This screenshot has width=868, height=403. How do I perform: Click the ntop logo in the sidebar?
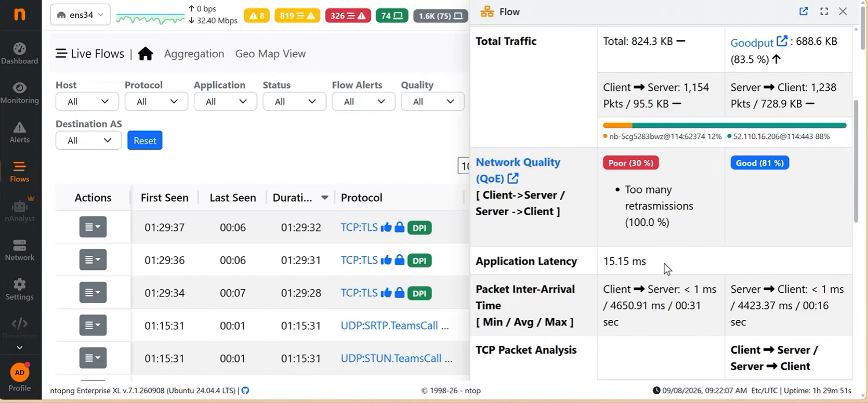point(20,14)
